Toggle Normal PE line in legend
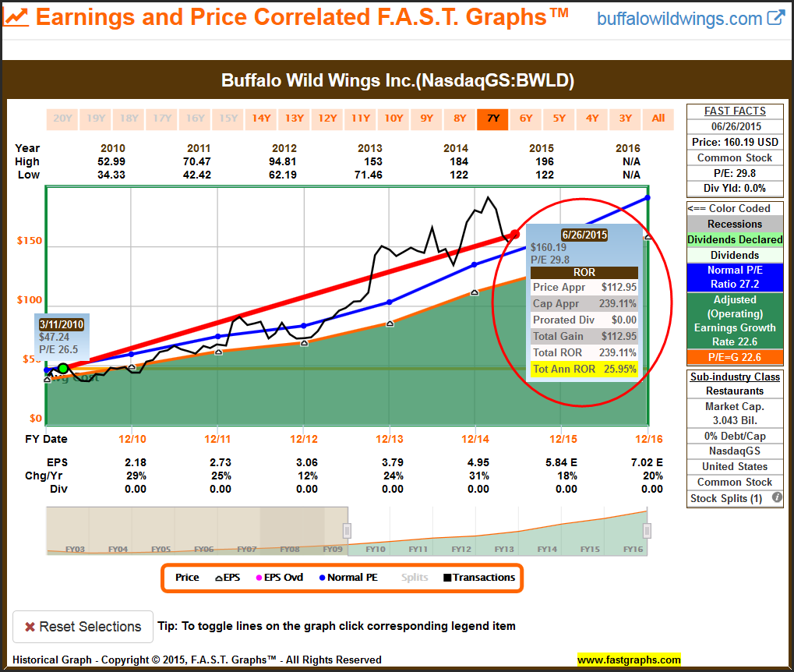This screenshot has height=672, width=794. click(348, 578)
